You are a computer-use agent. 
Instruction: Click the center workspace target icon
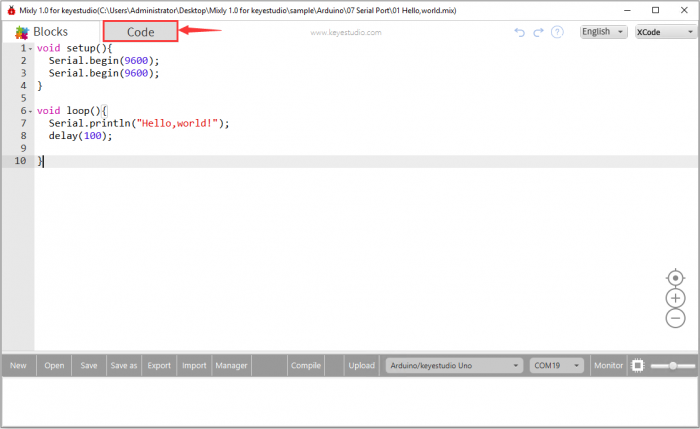(676, 278)
